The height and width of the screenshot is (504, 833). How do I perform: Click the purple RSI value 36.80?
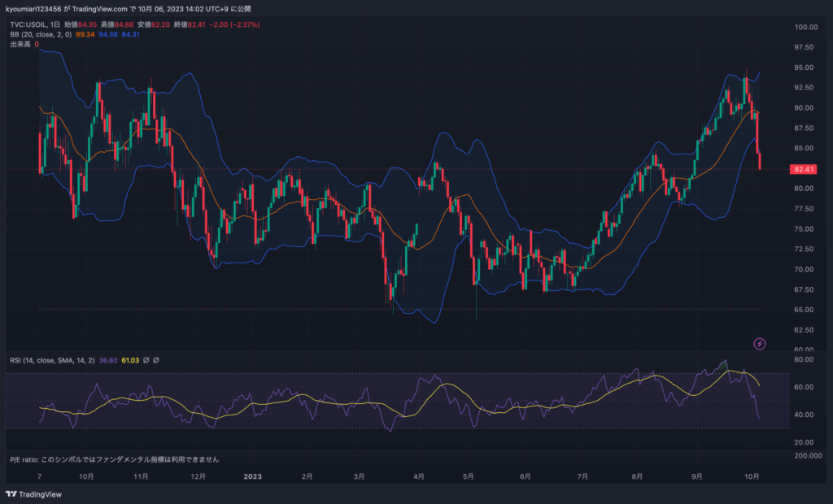click(x=108, y=360)
